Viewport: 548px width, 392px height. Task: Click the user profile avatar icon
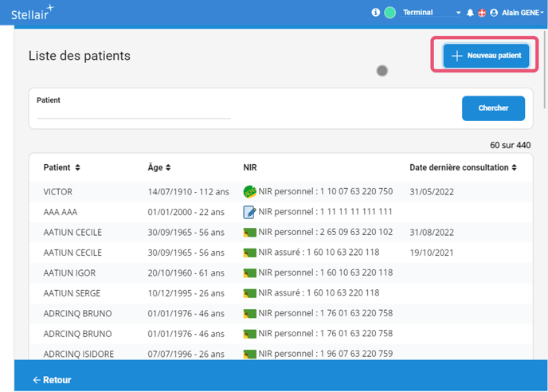[494, 13]
